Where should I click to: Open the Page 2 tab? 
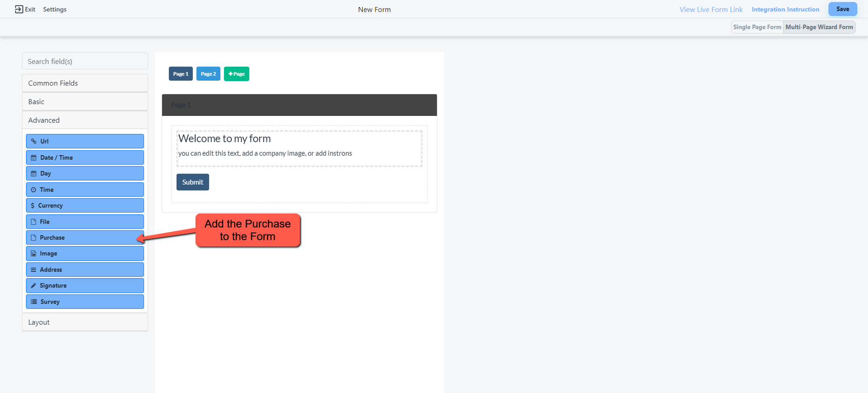[x=208, y=74]
